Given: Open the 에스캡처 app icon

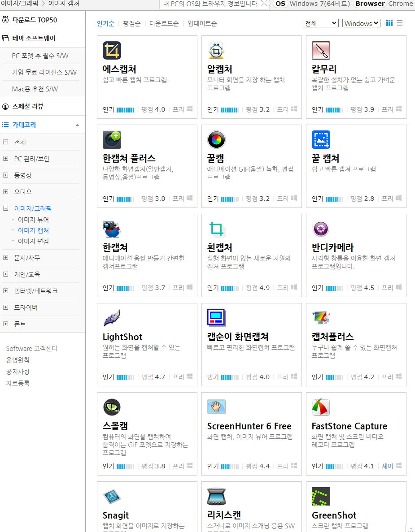Looking at the screenshot, I should 112,51.
